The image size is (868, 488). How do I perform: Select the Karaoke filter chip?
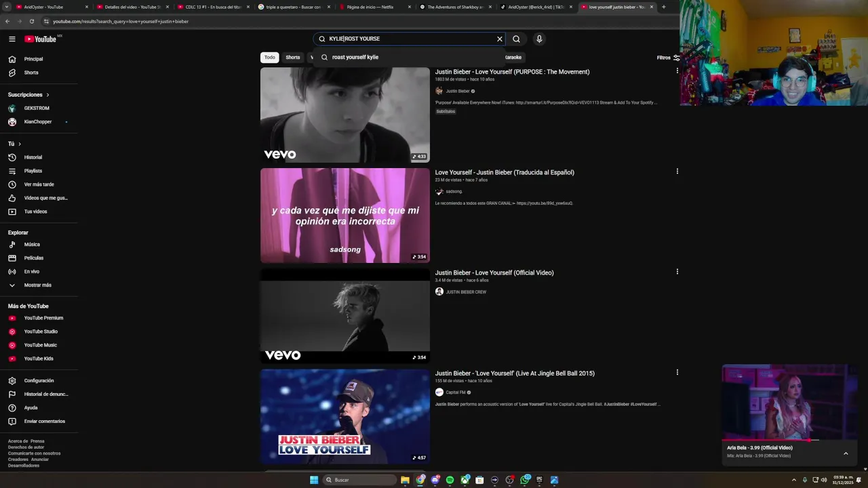(514, 58)
